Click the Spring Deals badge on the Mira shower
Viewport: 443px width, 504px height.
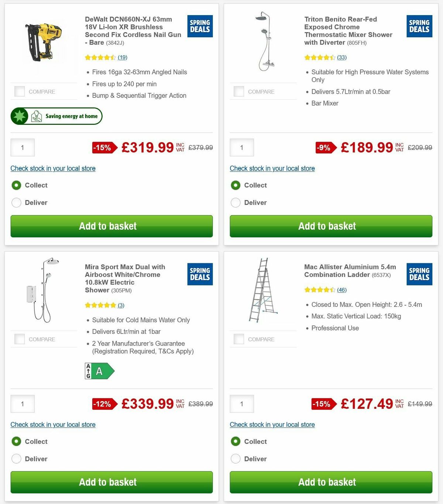[200, 274]
